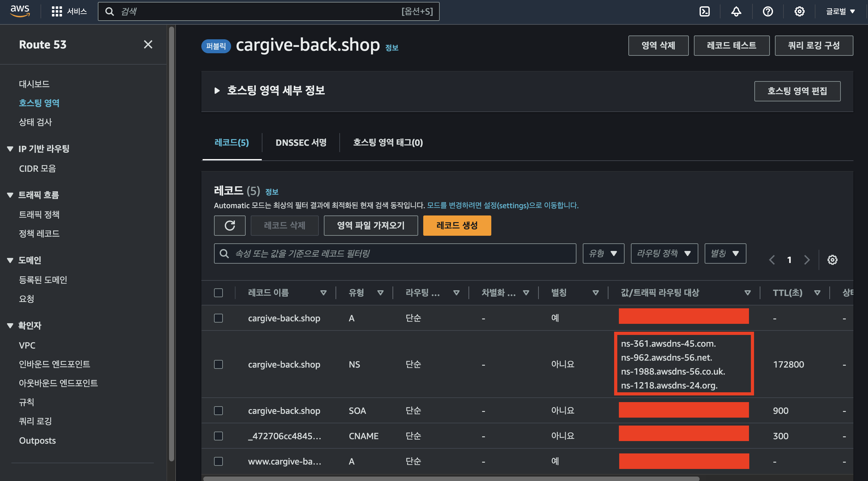Open the 유형 filter dropdown
The height and width of the screenshot is (481, 868).
603,253
